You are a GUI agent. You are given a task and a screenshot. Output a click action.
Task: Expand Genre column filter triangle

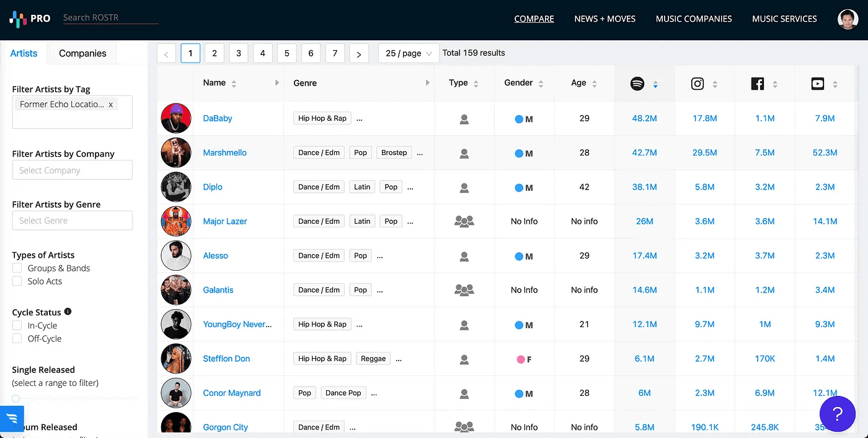click(x=427, y=82)
